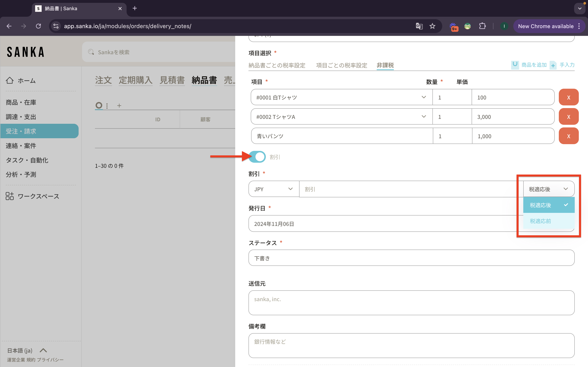The width and height of the screenshot is (588, 367).
Task: Open the JPY currency dropdown
Action: tap(274, 189)
